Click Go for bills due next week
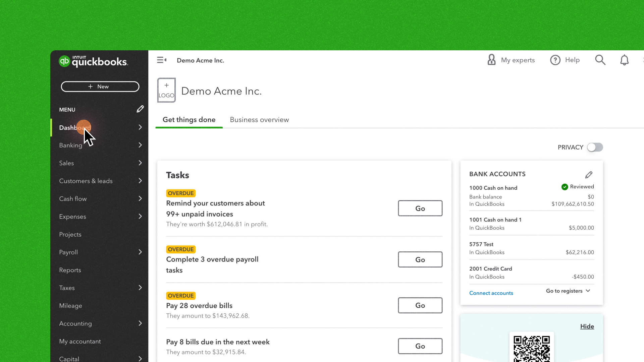Viewport: 644px width, 362px height. 420,346
